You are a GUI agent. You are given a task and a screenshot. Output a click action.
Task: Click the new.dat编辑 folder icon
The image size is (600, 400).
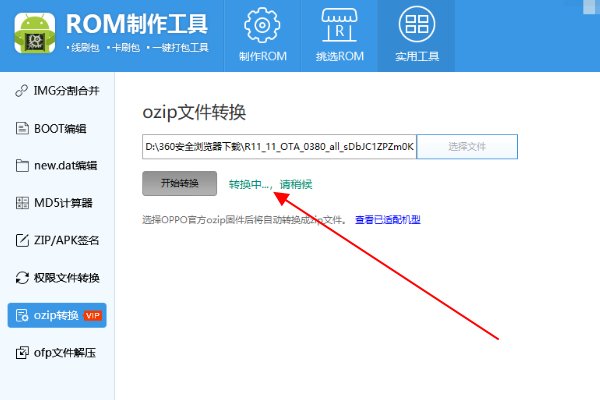pos(22,165)
